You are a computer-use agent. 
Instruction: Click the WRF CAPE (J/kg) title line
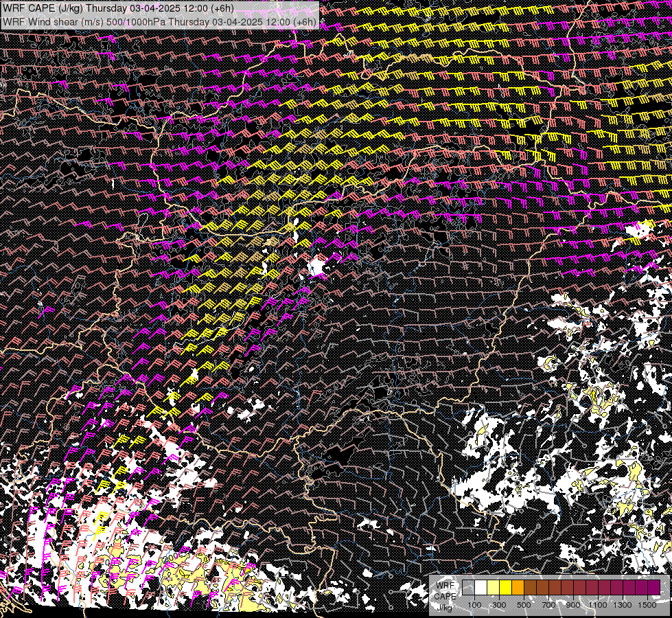(118, 8)
